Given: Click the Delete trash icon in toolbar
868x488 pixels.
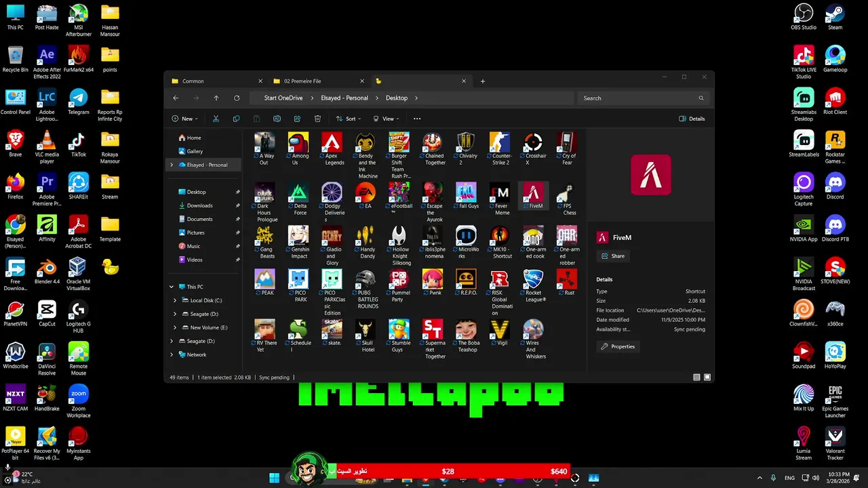Looking at the screenshot, I should coord(317,119).
